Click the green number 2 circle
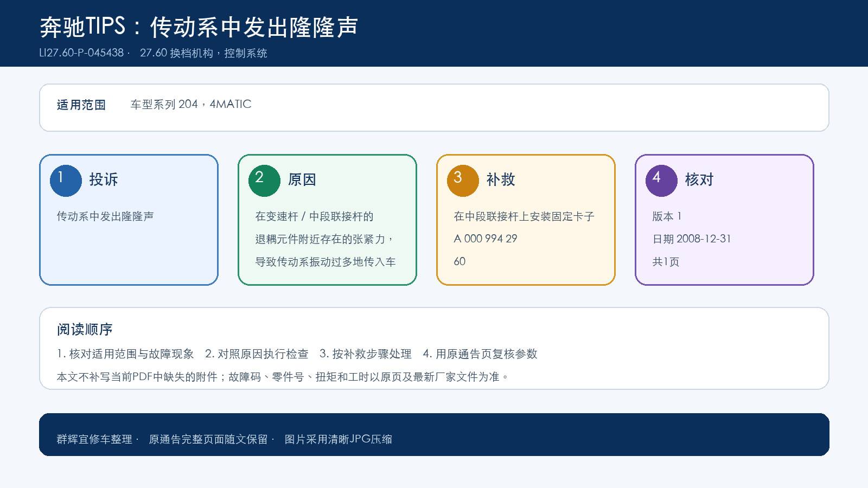 point(264,181)
